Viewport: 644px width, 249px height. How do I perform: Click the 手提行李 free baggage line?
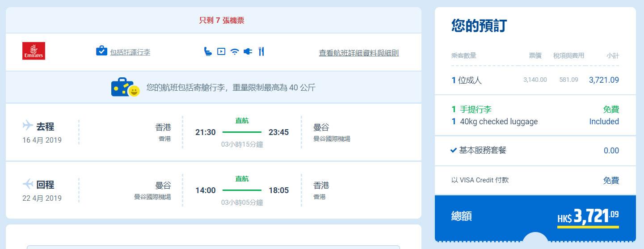[476, 110]
